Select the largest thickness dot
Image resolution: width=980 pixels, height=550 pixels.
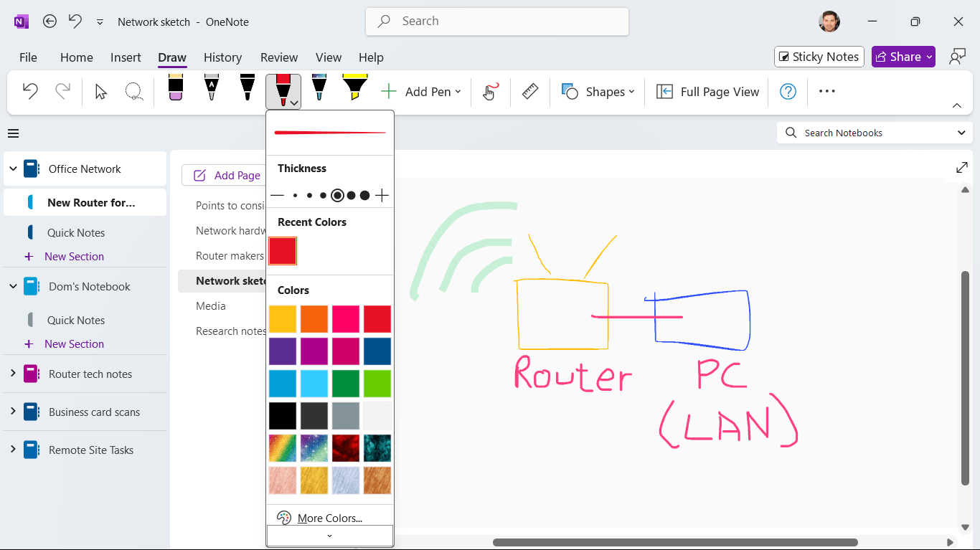[x=364, y=194]
